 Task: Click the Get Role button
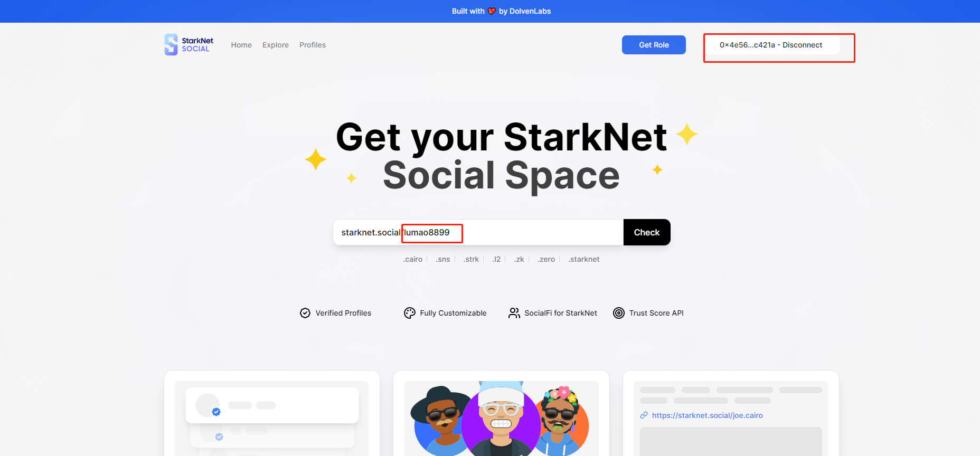[x=654, y=45]
